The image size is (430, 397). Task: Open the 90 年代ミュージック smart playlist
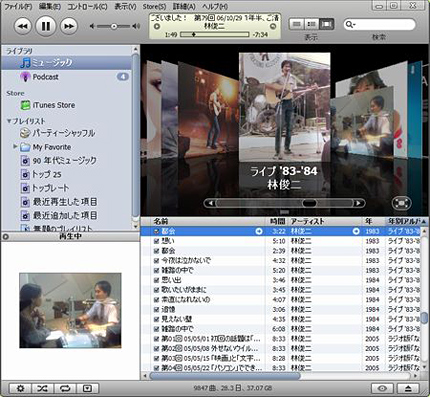[66, 161]
